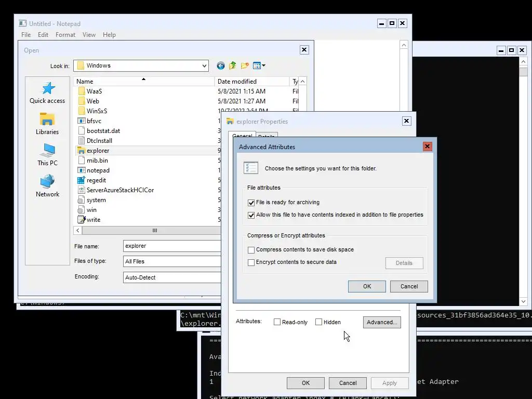Select the bfsvc application icon
This screenshot has width=532, height=399.
[82, 121]
